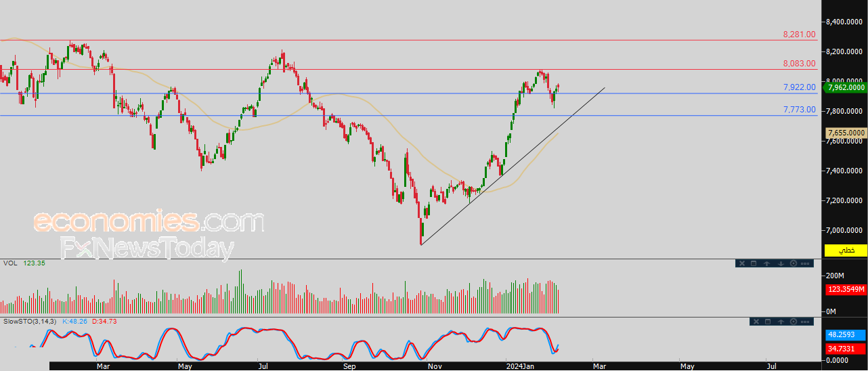Click the Sep label on time axis
The width and height of the screenshot is (868, 371).
(x=349, y=366)
